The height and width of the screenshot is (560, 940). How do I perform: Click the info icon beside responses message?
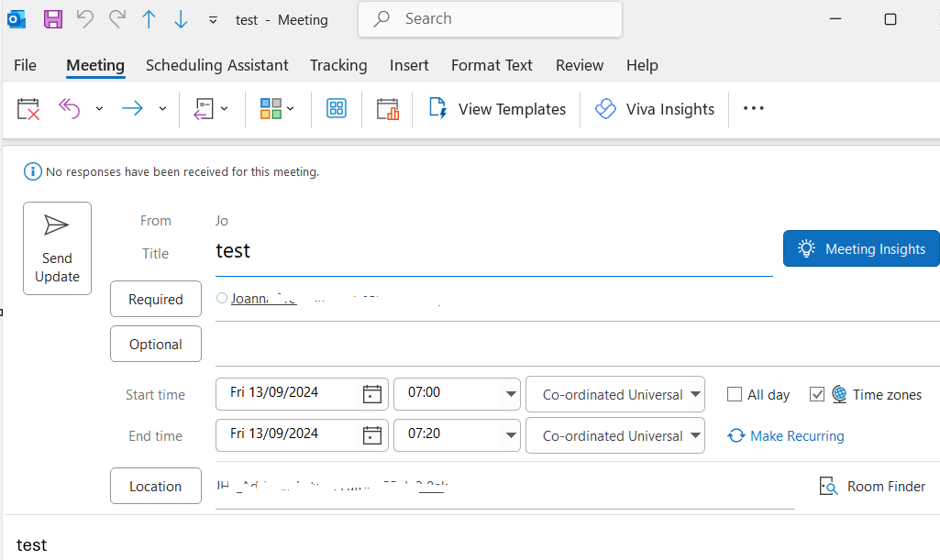tap(33, 171)
